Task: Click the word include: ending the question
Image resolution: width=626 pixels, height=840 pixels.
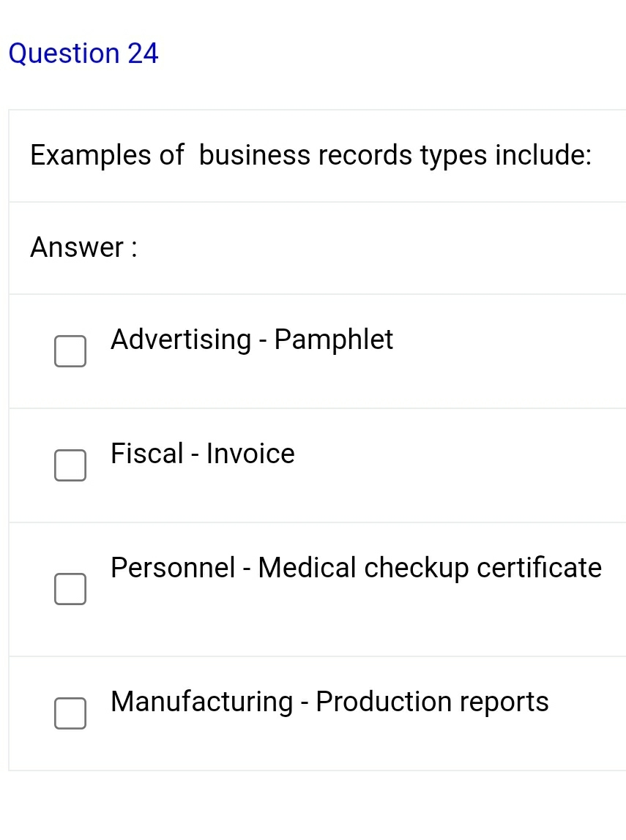Action: click(544, 155)
